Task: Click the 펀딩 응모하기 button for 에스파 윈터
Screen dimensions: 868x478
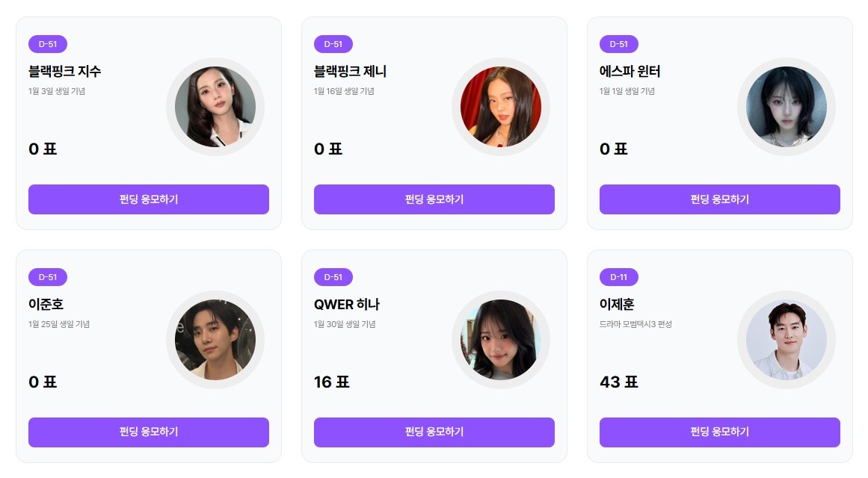Action: point(719,199)
